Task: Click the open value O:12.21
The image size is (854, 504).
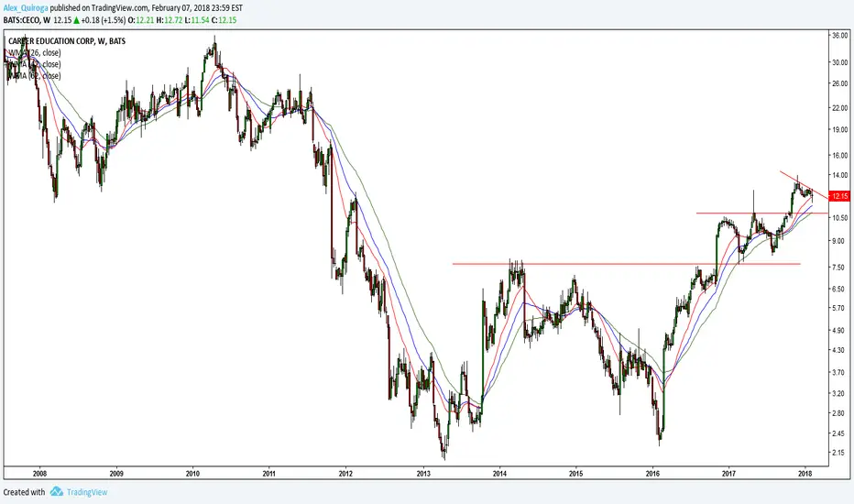Action: click(140, 20)
